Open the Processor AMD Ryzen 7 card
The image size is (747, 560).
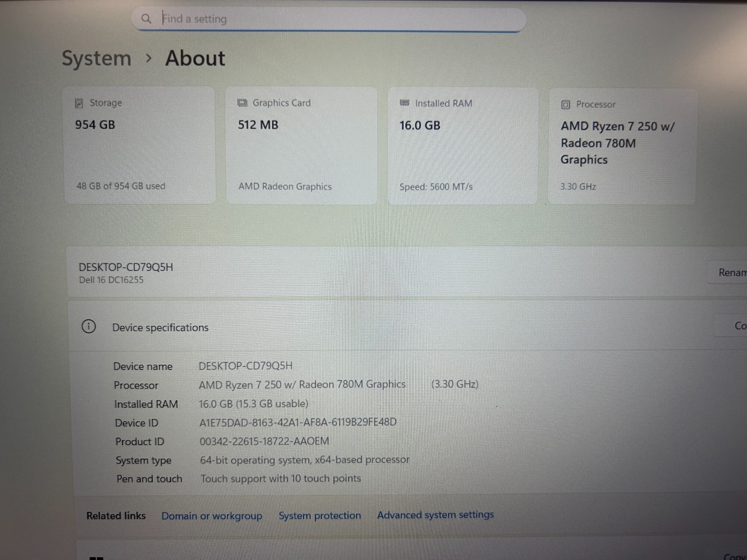click(x=622, y=146)
